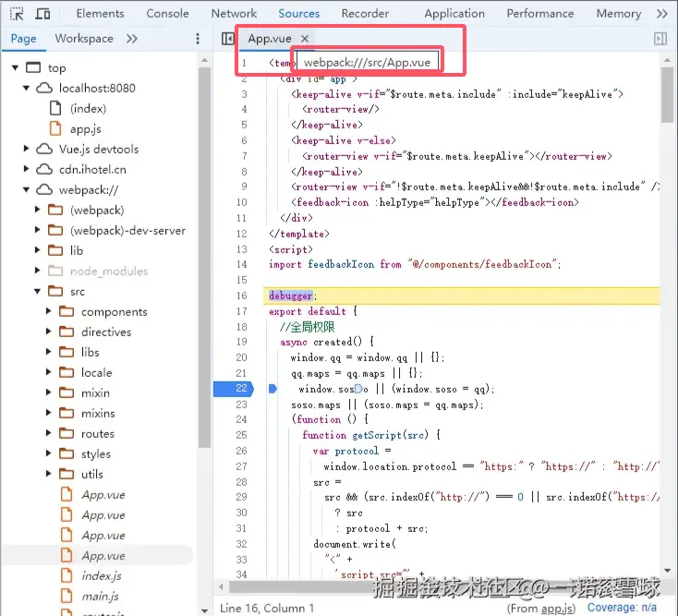This screenshot has width=678, height=616.
Task: Close the App.vue editor tab
Action: (x=305, y=39)
